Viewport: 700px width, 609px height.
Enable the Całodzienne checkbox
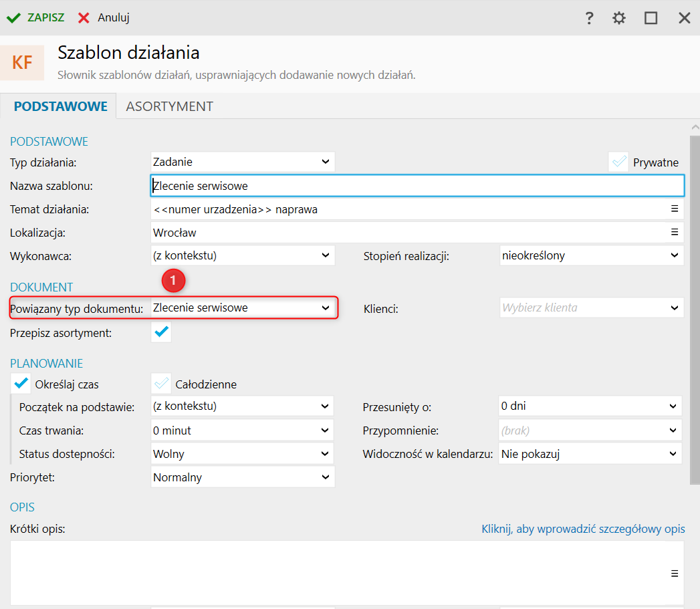[x=161, y=384]
